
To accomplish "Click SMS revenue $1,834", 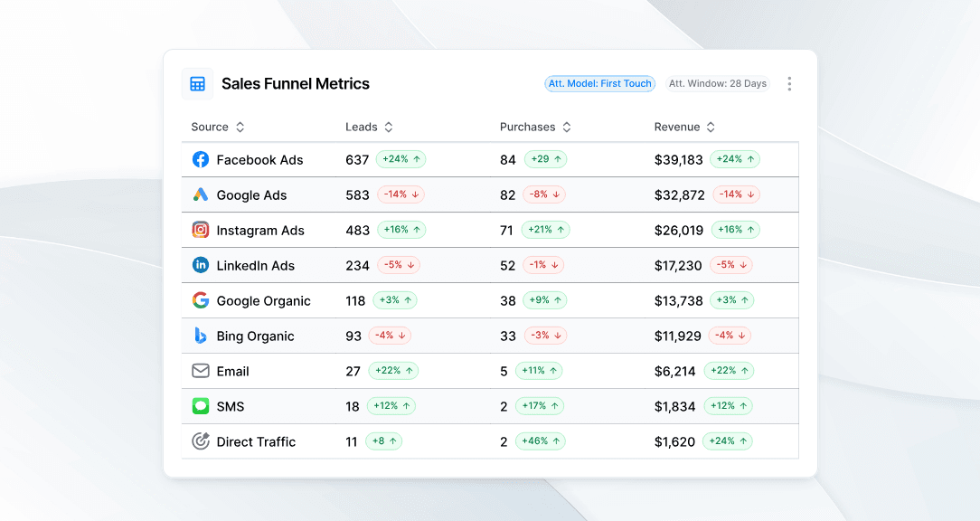I will click(675, 406).
